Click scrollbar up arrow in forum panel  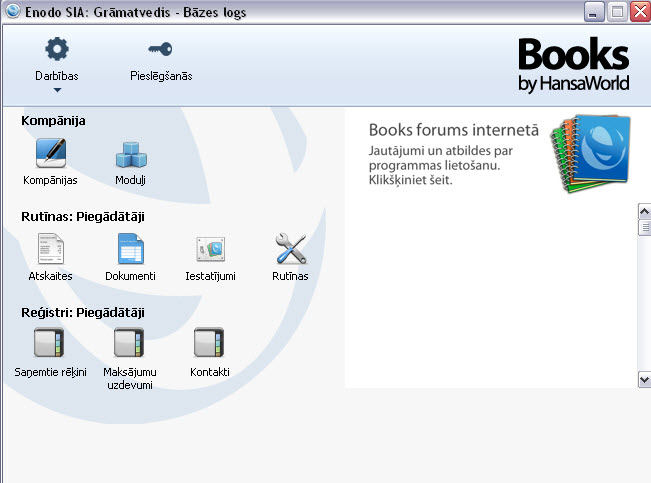click(644, 212)
